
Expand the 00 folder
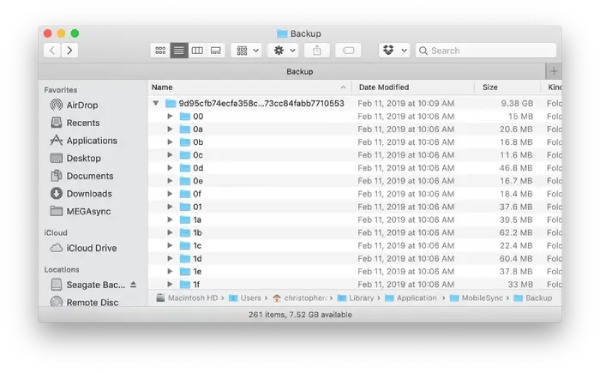[170, 116]
